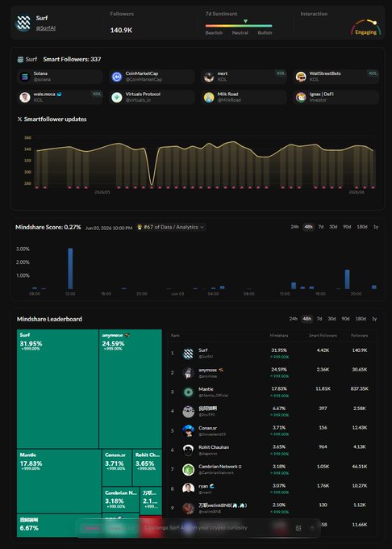
Task: Click the Mindshare column header
Action: pos(279,335)
